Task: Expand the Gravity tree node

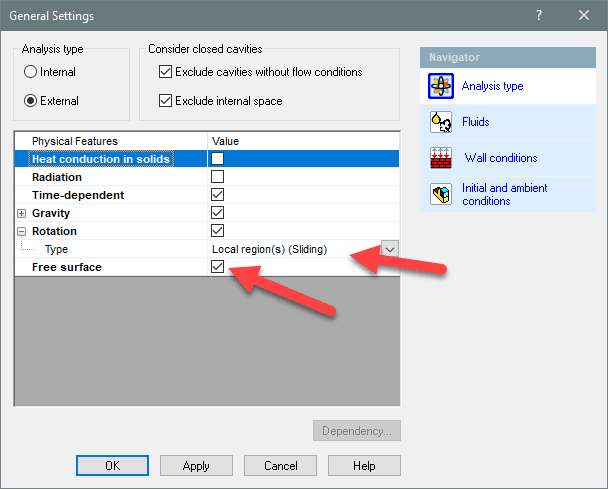Action: tap(22, 213)
